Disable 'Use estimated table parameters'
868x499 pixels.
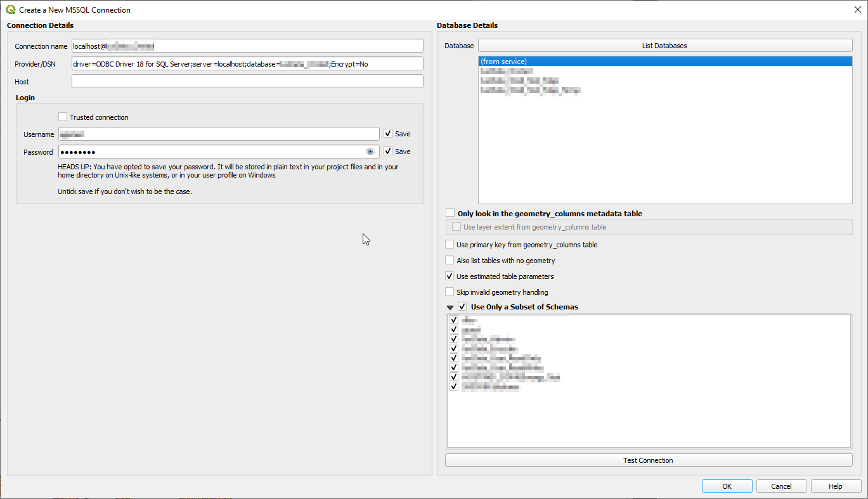tap(450, 276)
